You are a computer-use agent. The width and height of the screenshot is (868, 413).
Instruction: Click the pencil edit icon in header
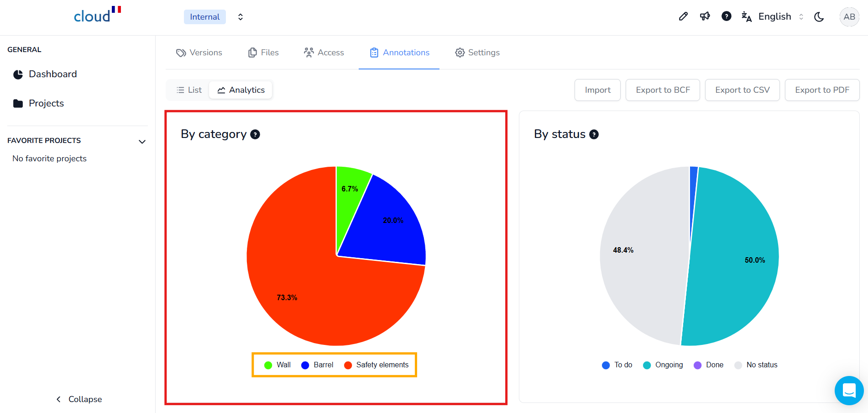coord(683,17)
